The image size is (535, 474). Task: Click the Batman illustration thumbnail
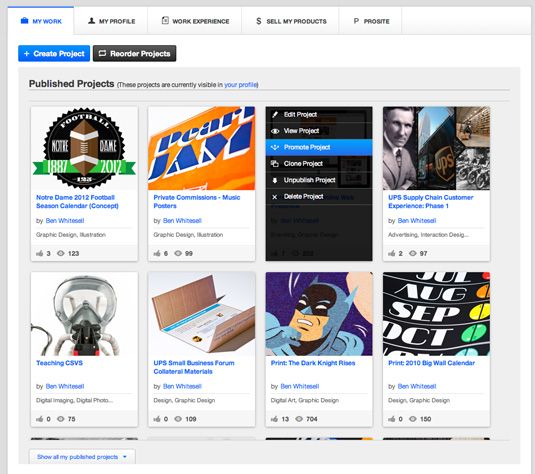(319, 314)
